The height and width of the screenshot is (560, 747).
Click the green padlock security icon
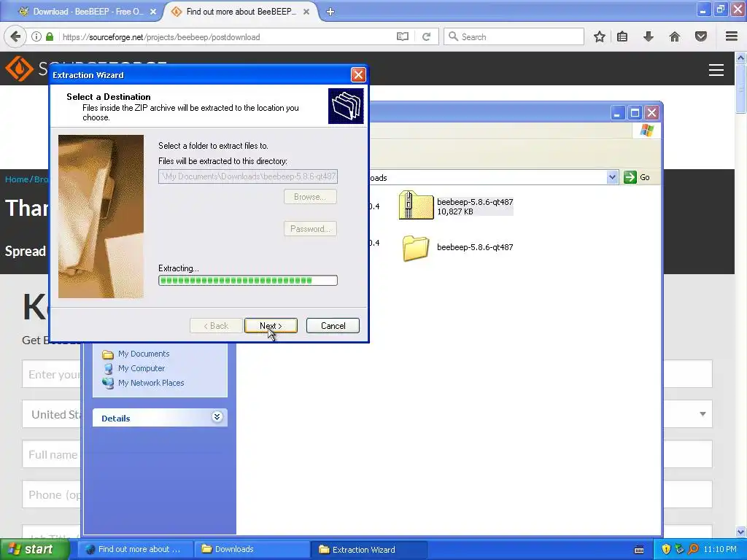point(50,36)
